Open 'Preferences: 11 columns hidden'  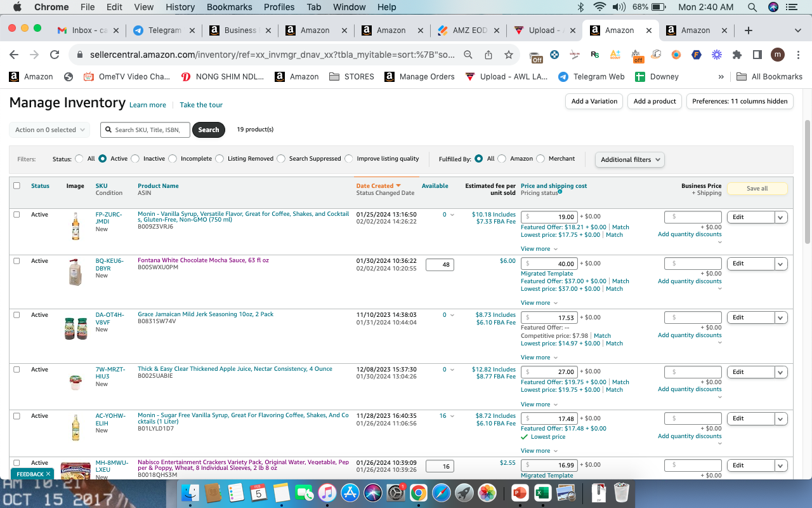pos(740,101)
